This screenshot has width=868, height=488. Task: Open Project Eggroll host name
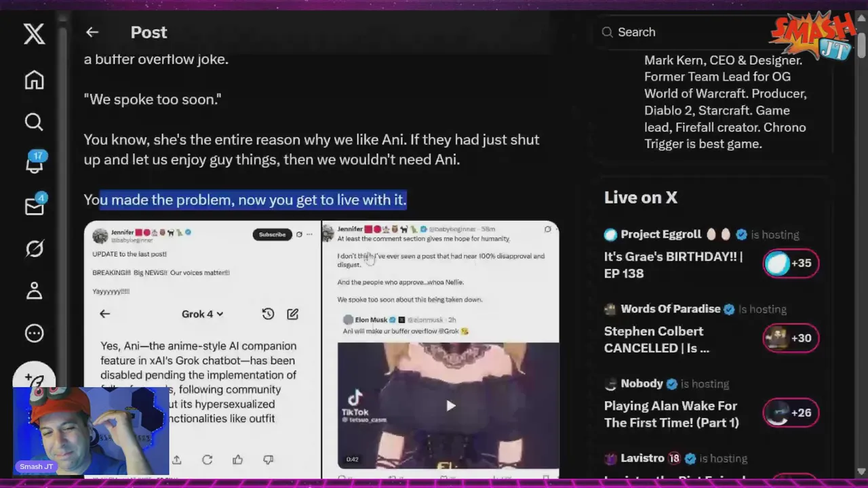coord(660,235)
